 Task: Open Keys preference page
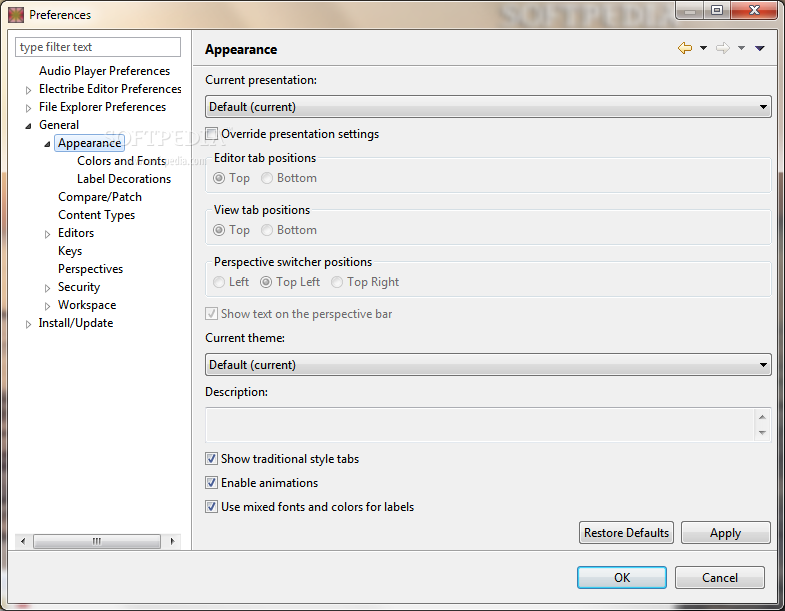[x=70, y=251]
